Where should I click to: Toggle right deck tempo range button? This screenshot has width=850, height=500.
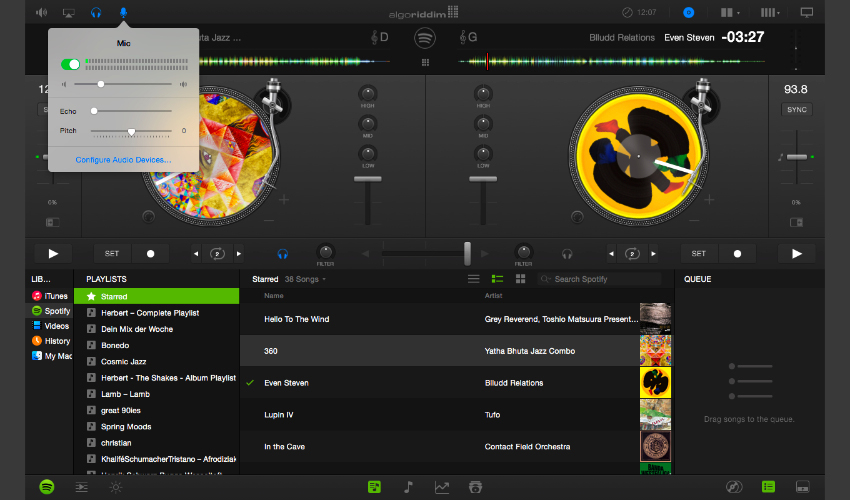click(796, 222)
